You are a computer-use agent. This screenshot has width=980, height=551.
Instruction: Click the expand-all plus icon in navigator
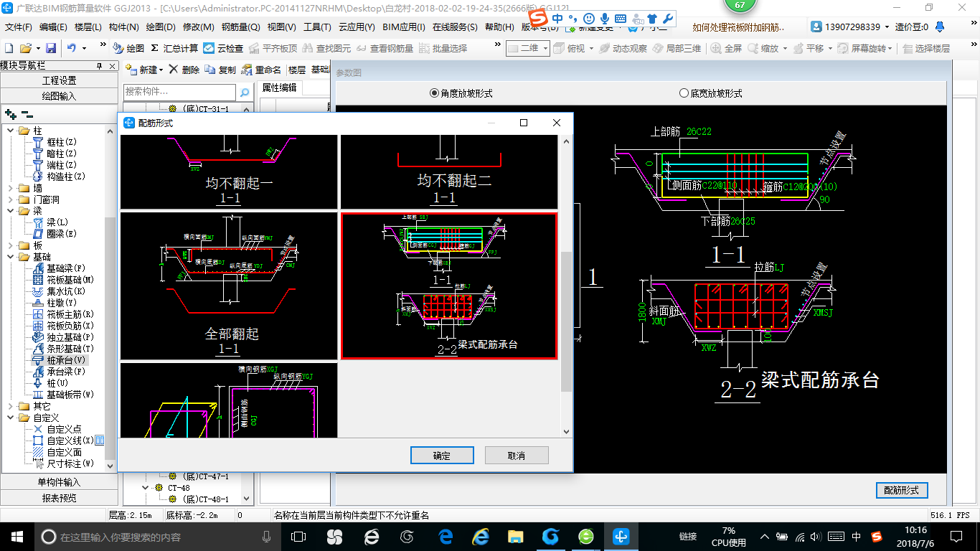[x=10, y=114]
